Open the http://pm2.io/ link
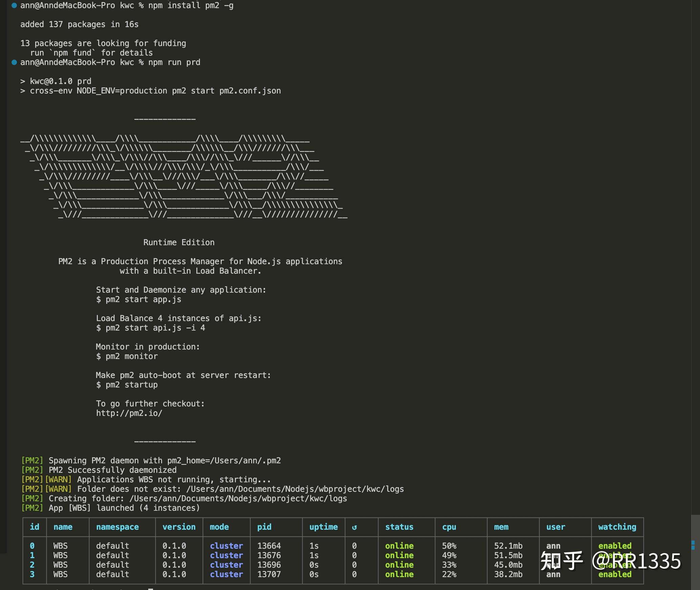 pos(129,413)
